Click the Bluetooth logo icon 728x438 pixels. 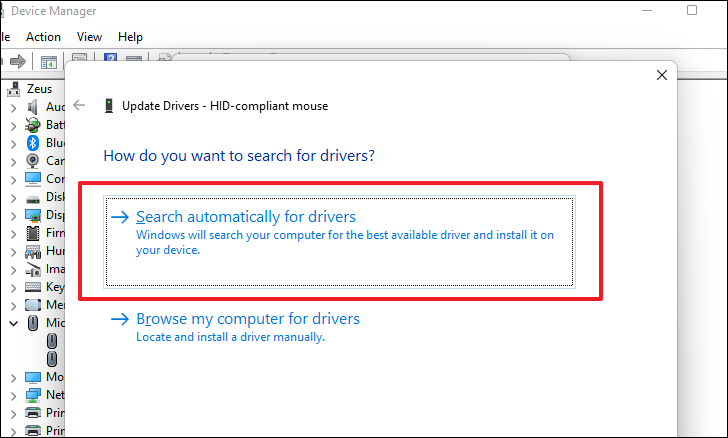32,143
